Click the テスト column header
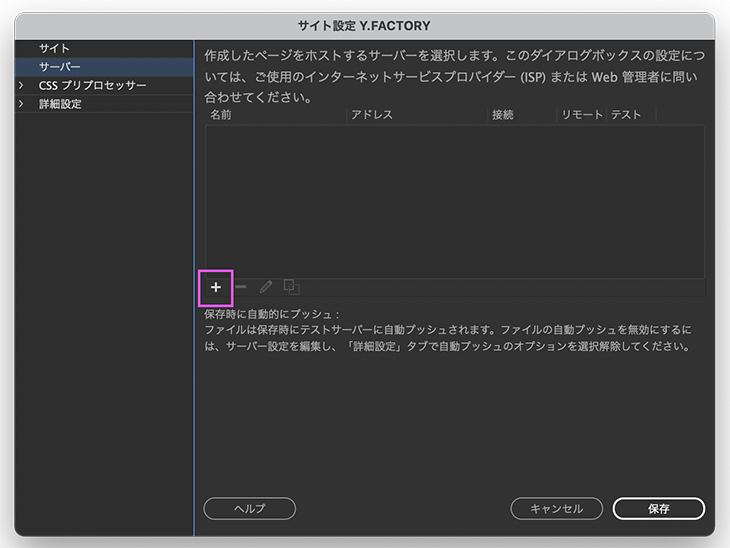730x548 pixels. 631,115
